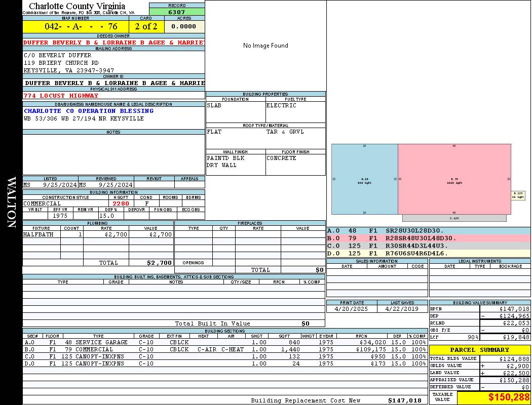Select SQFT value 840 for section A.0
Image resolution: width=532 pixels, height=405 pixels.
tap(294, 342)
